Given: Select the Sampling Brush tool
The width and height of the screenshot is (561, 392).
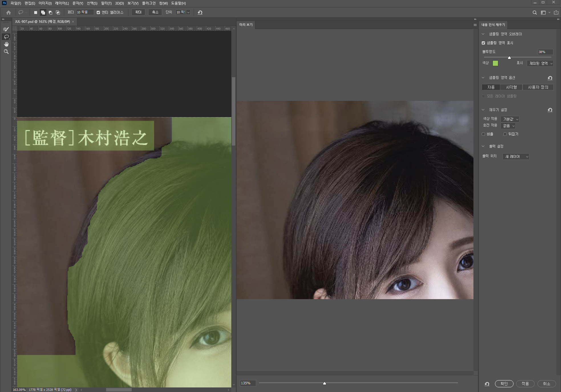Looking at the screenshot, I should point(6,29).
